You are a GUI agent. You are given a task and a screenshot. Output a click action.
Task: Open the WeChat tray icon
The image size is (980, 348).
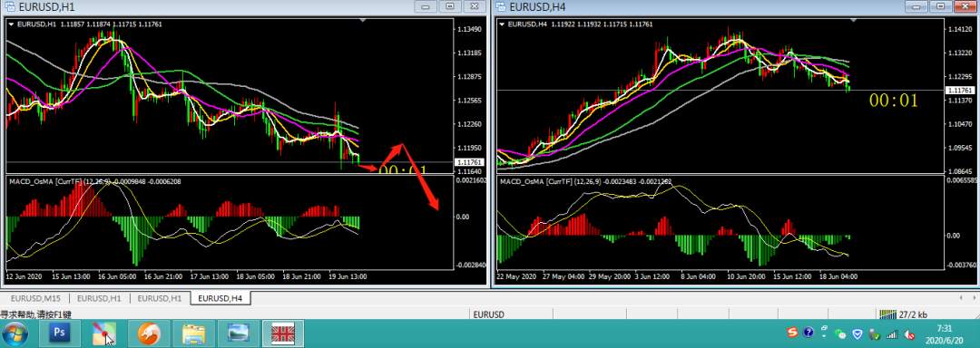click(840, 334)
